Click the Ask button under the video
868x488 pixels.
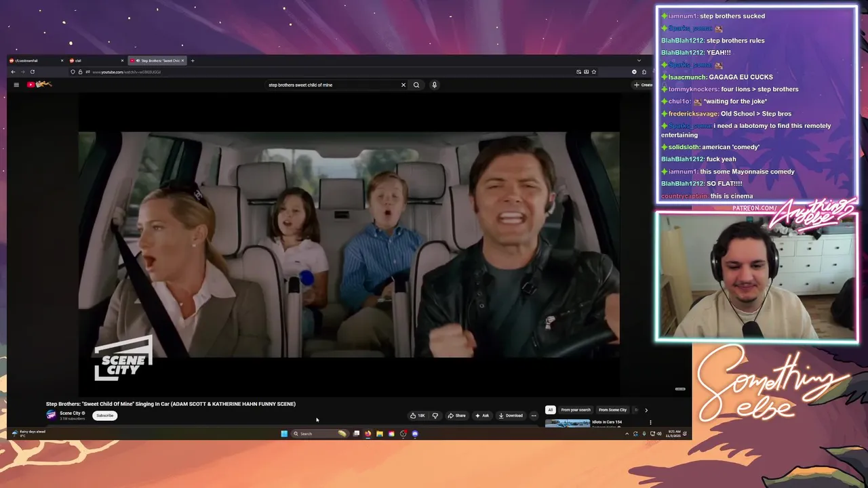coord(481,415)
